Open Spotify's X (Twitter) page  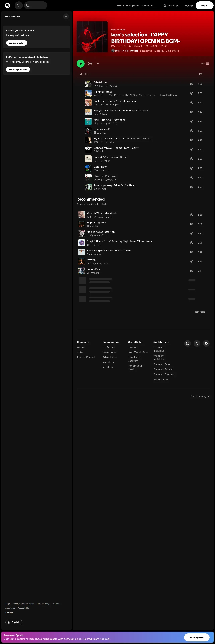coord(197,344)
